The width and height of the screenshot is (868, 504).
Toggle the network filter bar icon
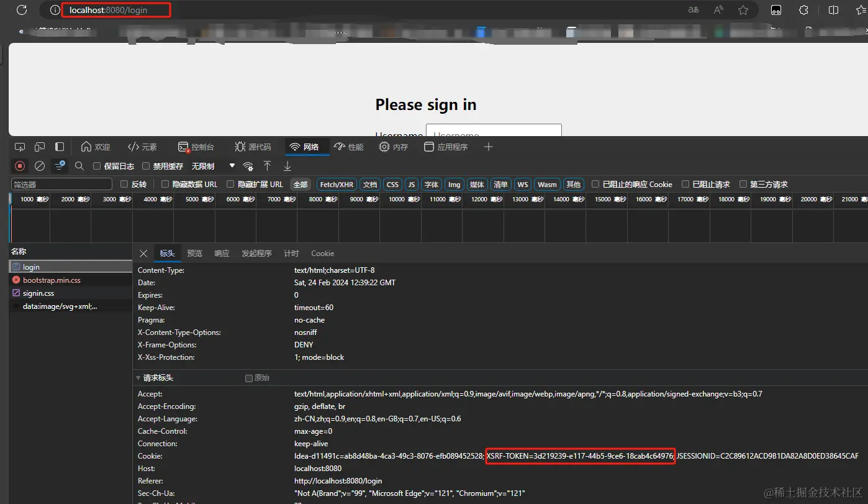pos(60,166)
